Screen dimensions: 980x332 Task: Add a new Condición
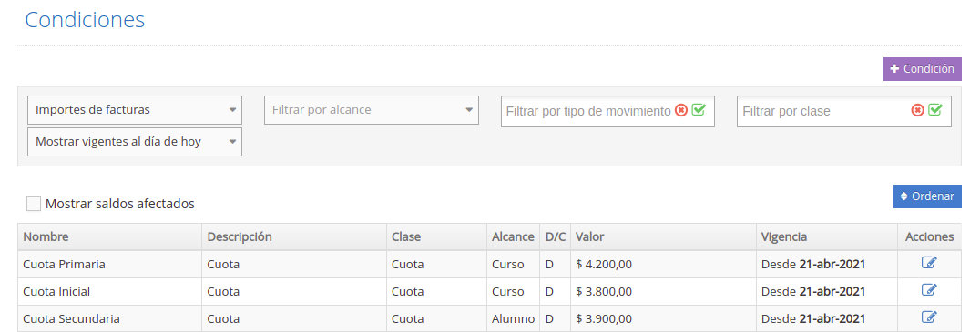(x=923, y=69)
